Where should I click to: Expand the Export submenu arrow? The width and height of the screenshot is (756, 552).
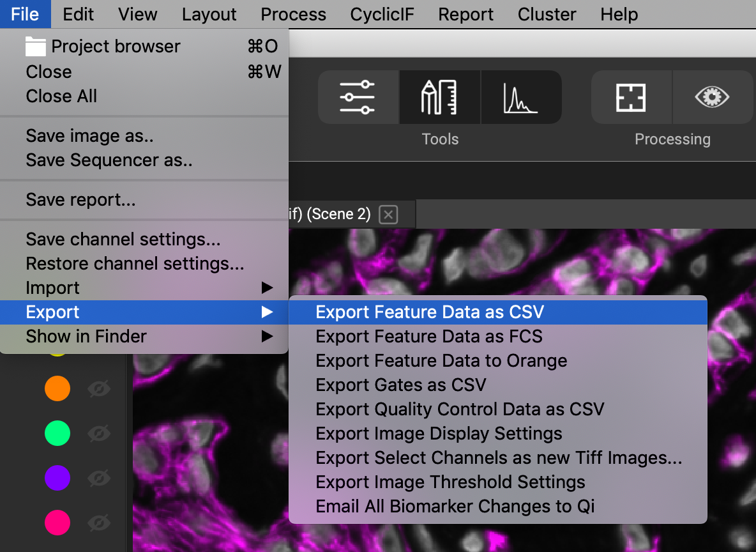[267, 312]
